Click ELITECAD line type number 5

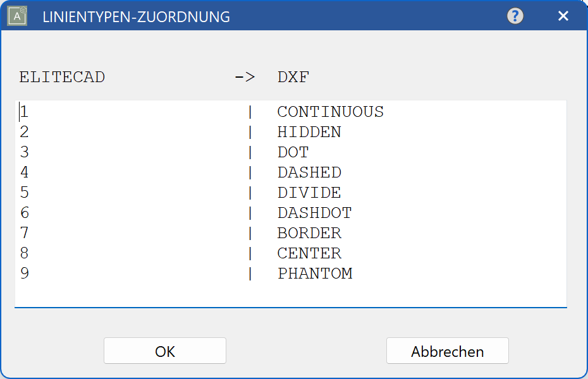click(x=23, y=193)
